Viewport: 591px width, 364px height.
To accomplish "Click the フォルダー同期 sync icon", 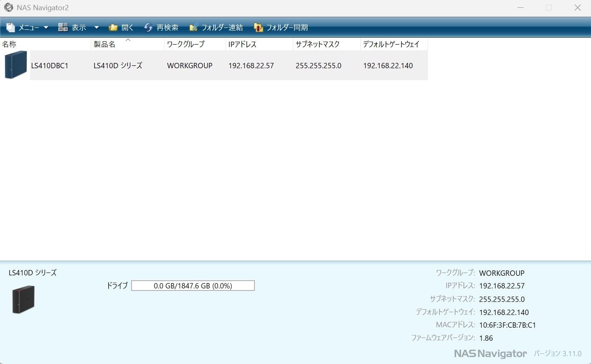I will click(258, 27).
